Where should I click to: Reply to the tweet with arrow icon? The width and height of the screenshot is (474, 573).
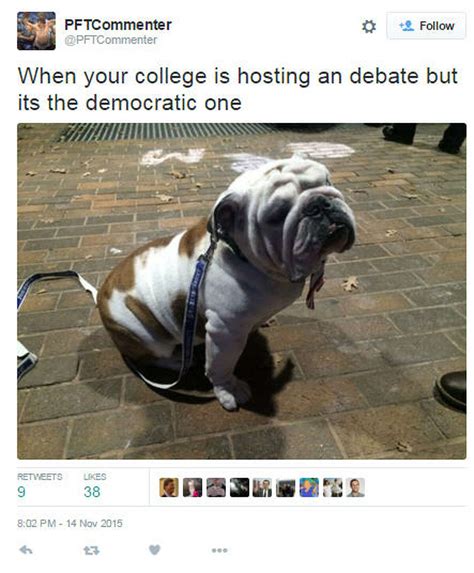pyautogui.click(x=26, y=549)
